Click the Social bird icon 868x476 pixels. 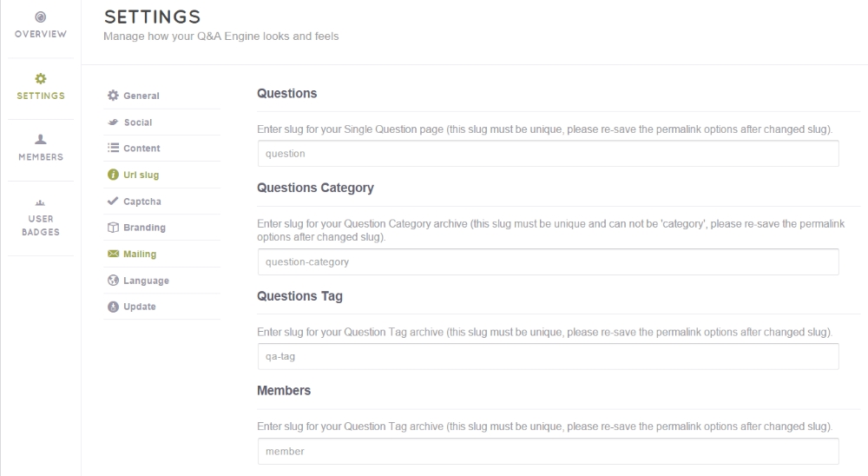(x=111, y=122)
